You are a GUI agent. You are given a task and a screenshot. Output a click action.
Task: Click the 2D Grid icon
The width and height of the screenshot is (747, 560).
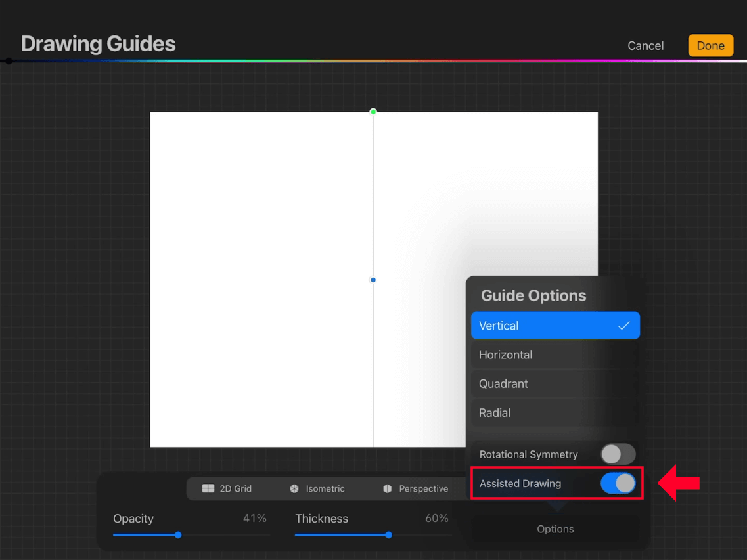pos(208,488)
